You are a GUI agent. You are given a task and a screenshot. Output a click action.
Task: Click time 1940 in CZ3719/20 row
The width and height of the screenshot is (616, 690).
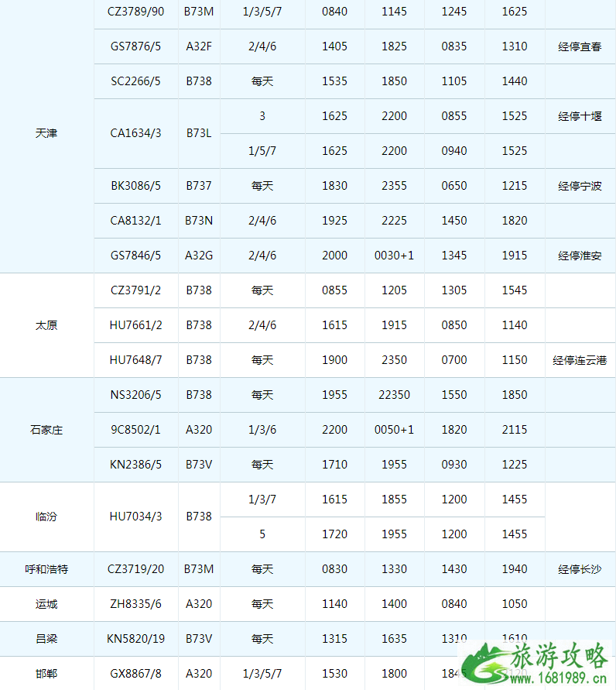point(515,569)
